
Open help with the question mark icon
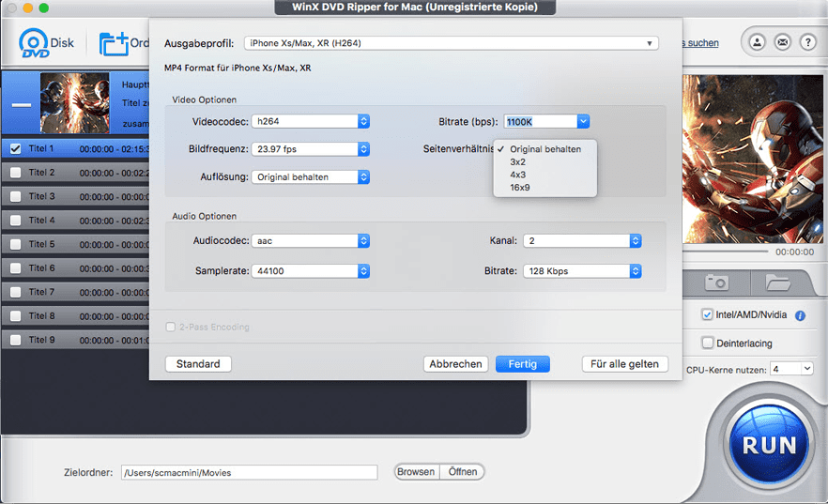pyautogui.click(x=806, y=42)
